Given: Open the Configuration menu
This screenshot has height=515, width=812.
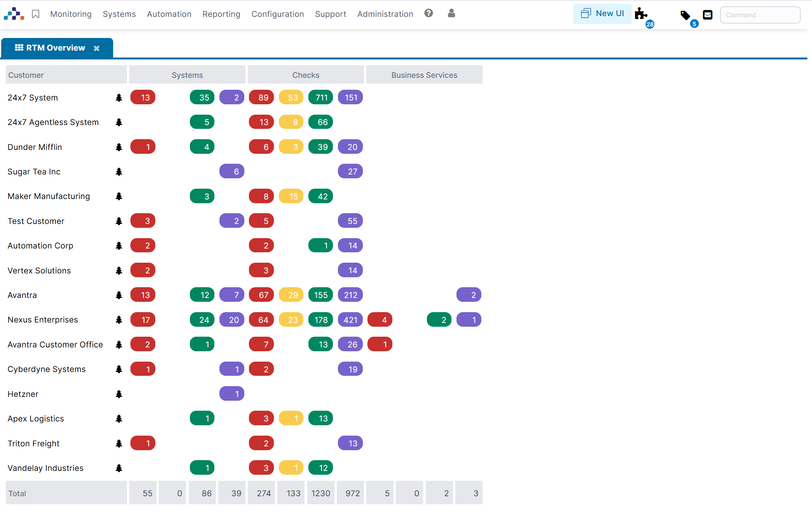Looking at the screenshot, I should click(278, 14).
